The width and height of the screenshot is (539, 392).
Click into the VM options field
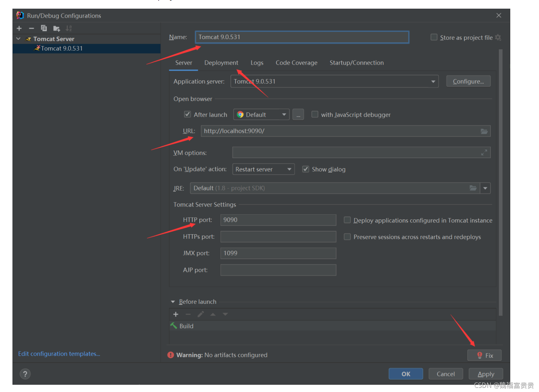coord(361,153)
